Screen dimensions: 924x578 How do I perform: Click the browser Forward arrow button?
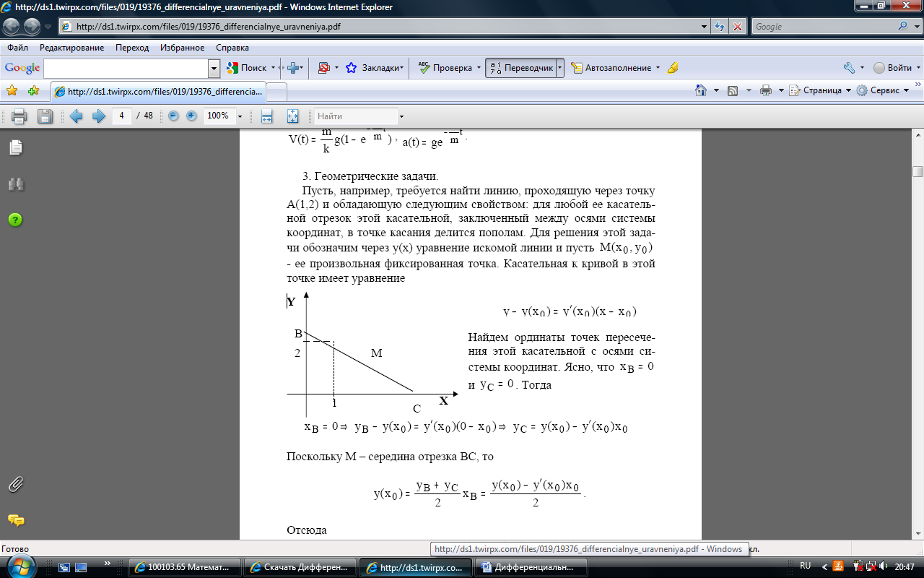tap(32, 27)
